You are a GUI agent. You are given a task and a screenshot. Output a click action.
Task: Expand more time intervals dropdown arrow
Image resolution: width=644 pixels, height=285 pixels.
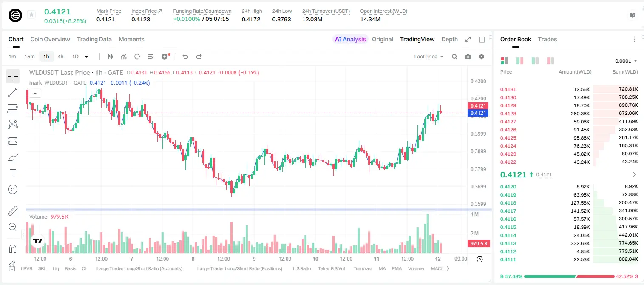click(86, 57)
